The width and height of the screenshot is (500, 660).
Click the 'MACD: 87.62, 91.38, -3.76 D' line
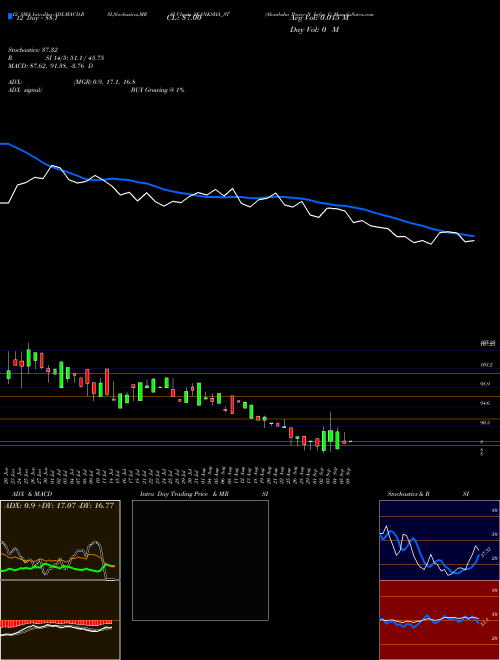[x=51, y=66]
